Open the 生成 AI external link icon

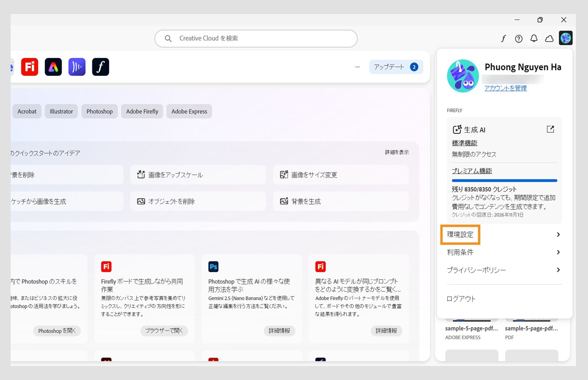coord(550,129)
